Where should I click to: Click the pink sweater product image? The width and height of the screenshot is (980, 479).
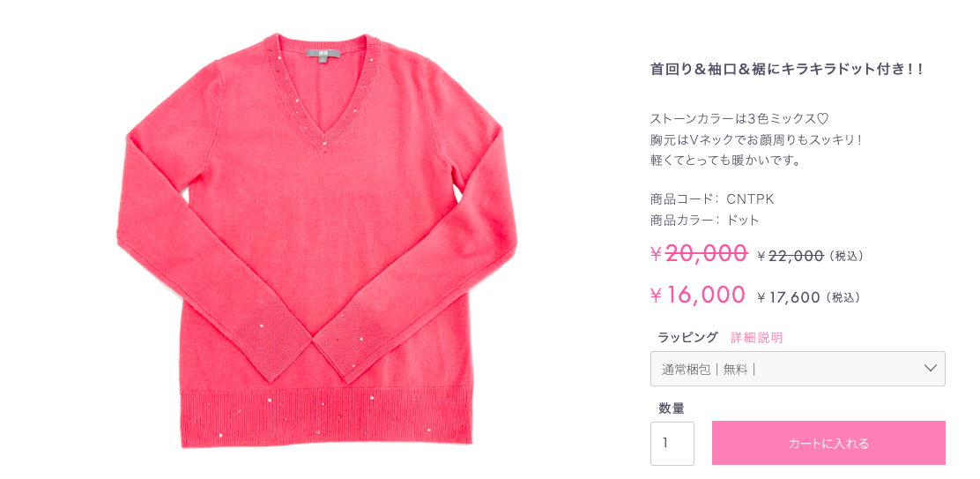317,240
